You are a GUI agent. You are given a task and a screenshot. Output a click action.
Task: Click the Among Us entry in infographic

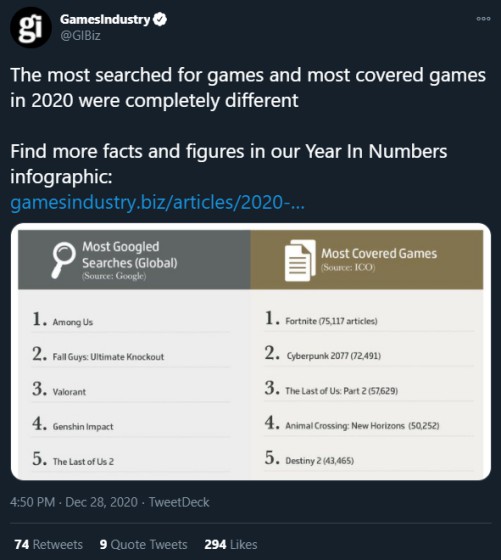[73, 322]
